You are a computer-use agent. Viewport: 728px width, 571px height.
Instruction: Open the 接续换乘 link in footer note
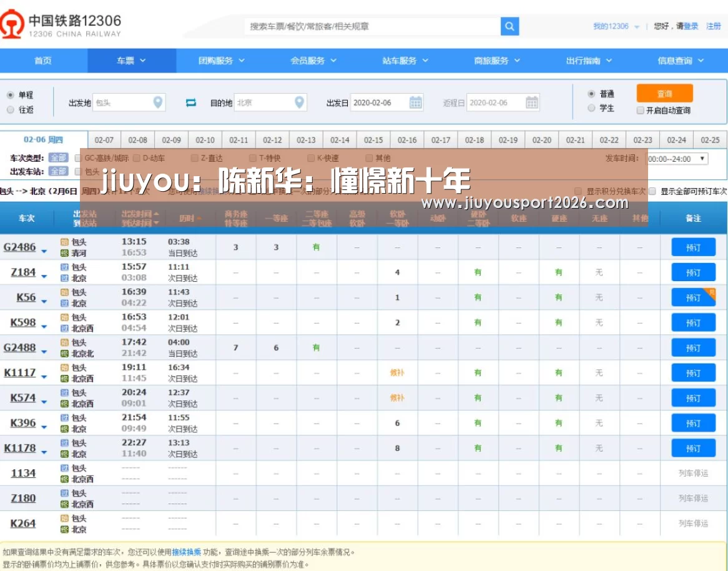(x=186, y=552)
